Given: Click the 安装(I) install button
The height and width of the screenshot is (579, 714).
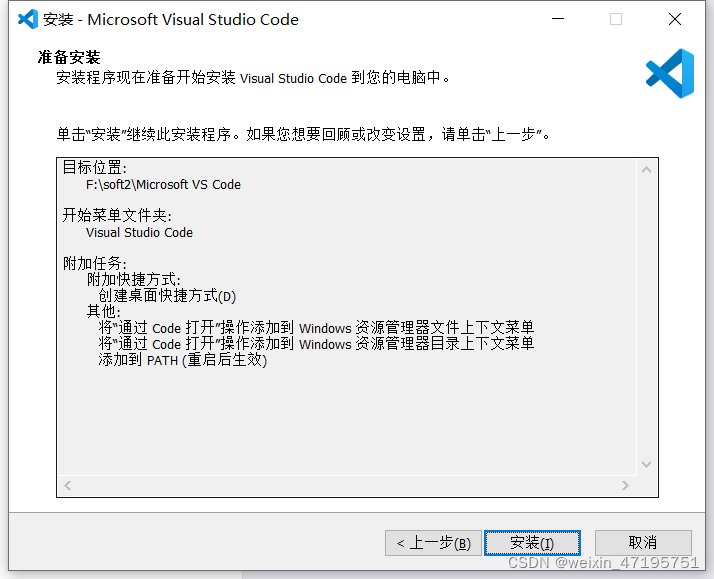Looking at the screenshot, I should tap(532, 543).
